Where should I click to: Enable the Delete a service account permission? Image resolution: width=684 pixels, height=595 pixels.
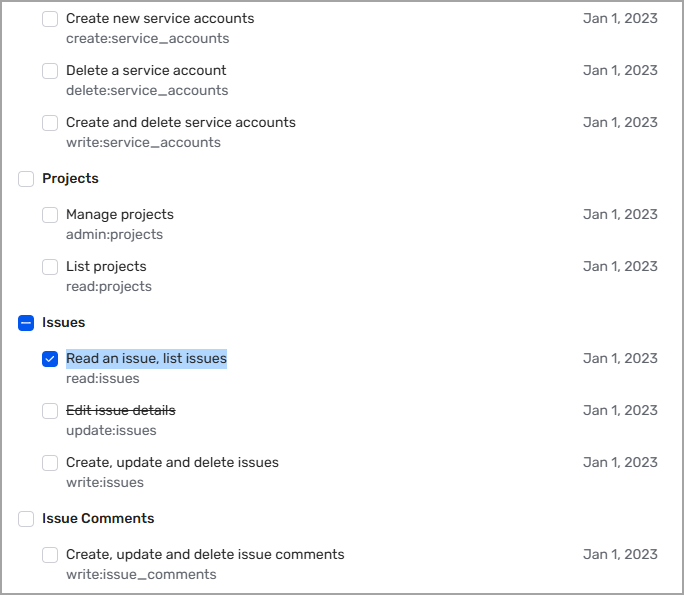pos(50,71)
